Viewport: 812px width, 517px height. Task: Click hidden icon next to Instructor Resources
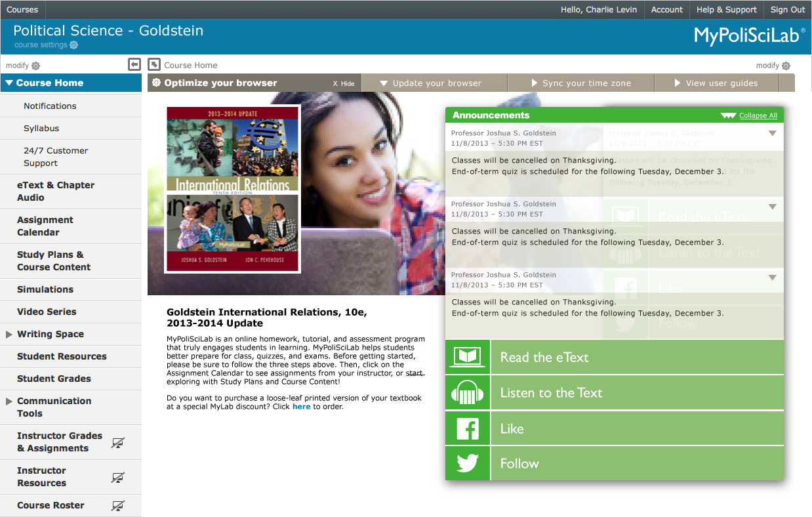(118, 478)
